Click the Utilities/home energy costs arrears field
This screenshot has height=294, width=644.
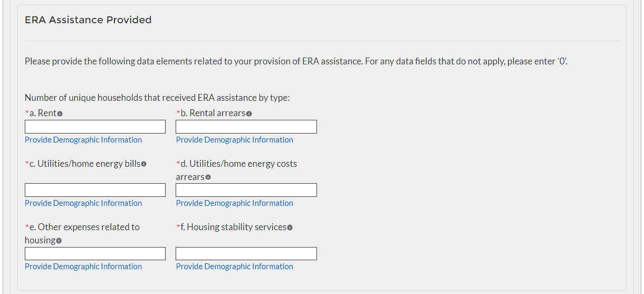pos(246,190)
